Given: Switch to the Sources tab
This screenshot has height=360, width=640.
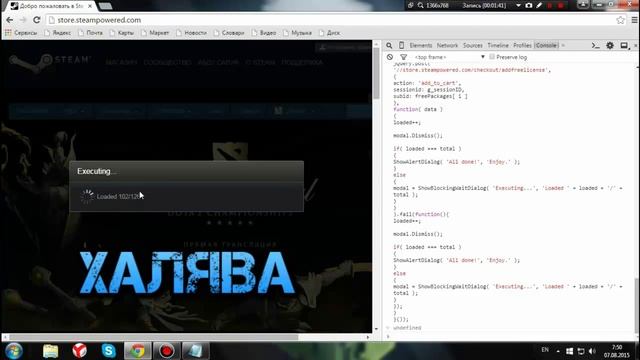Looking at the screenshot, I should pos(473,45).
